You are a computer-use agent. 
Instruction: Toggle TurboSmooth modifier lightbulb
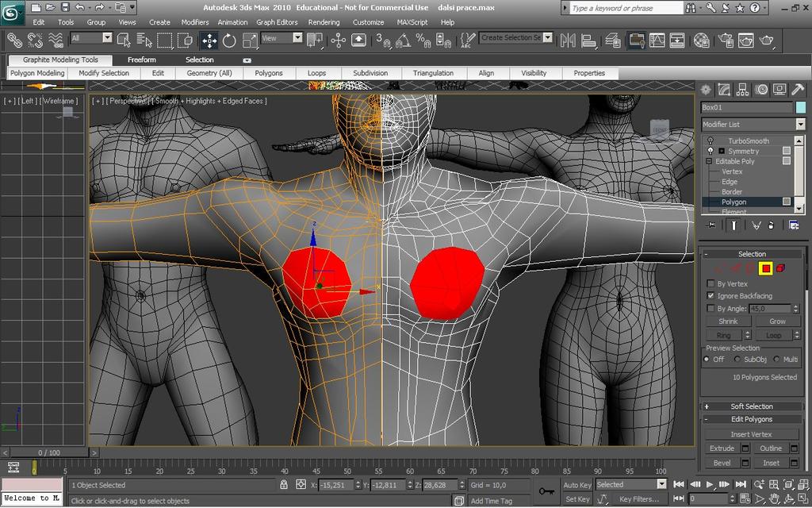[x=710, y=140]
